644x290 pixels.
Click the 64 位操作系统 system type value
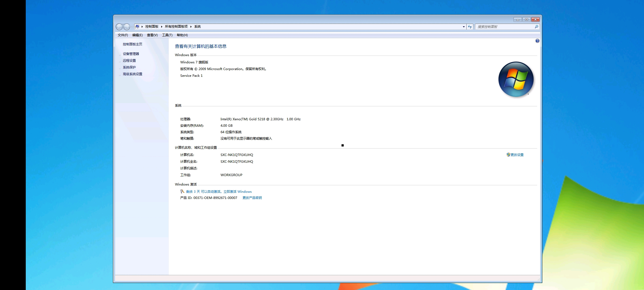click(x=231, y=132)
